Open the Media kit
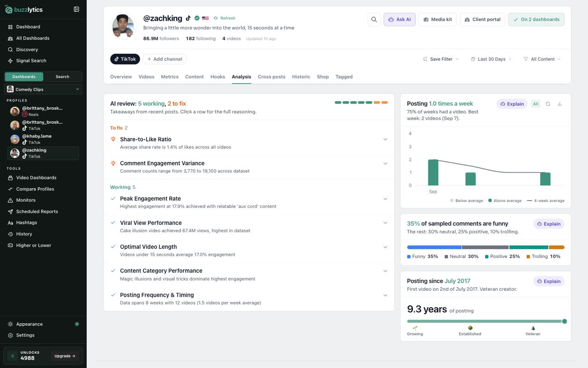 click(x=438, y=19)
